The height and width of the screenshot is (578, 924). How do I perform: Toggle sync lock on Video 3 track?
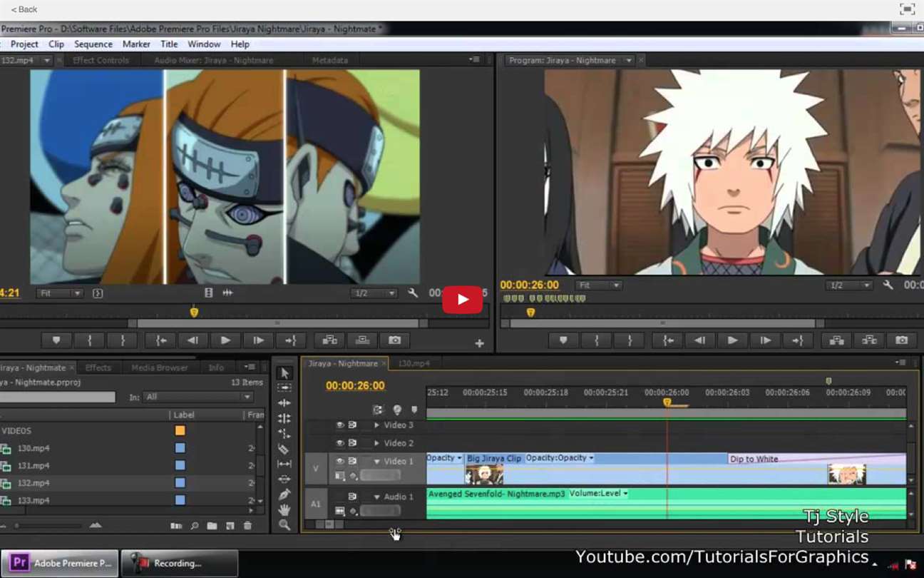point(352,425)
